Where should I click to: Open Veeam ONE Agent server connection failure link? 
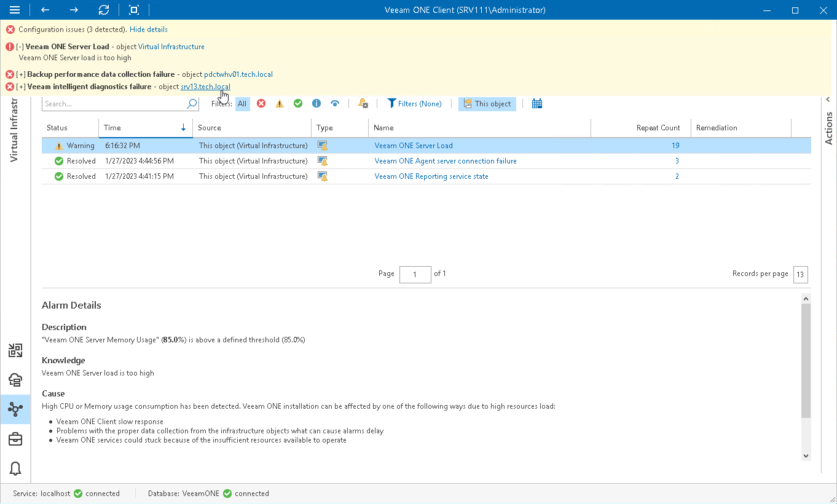pyautogui.click(x=446, y=161)
